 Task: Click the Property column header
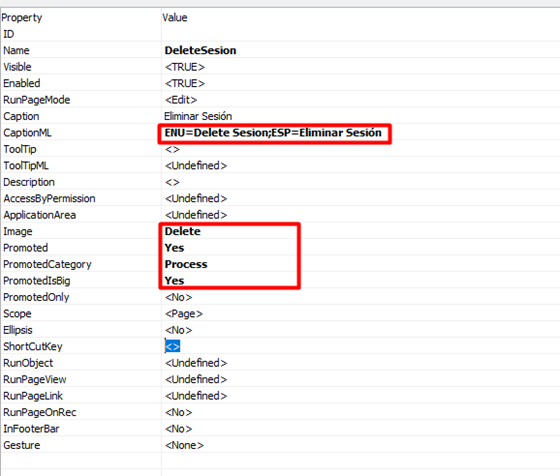point(22,17)
